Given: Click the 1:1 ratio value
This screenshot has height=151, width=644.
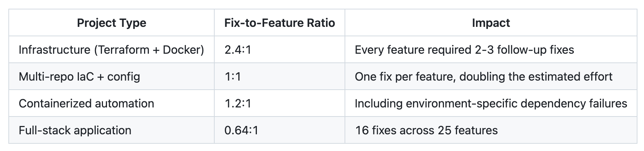Looking at the screenshot, I should 232,77.
